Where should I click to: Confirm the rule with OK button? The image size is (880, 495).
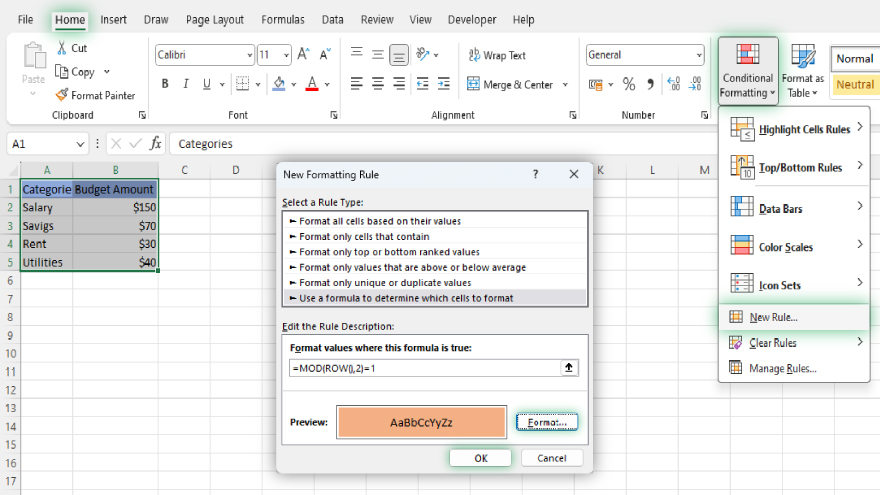480,458
